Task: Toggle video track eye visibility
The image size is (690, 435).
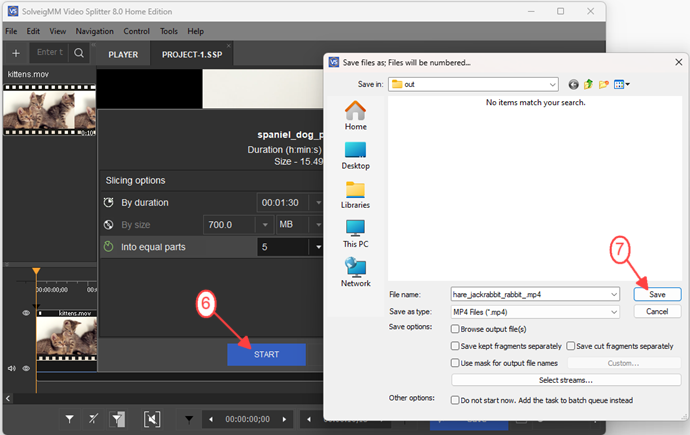Action: [x=26, y=313]
